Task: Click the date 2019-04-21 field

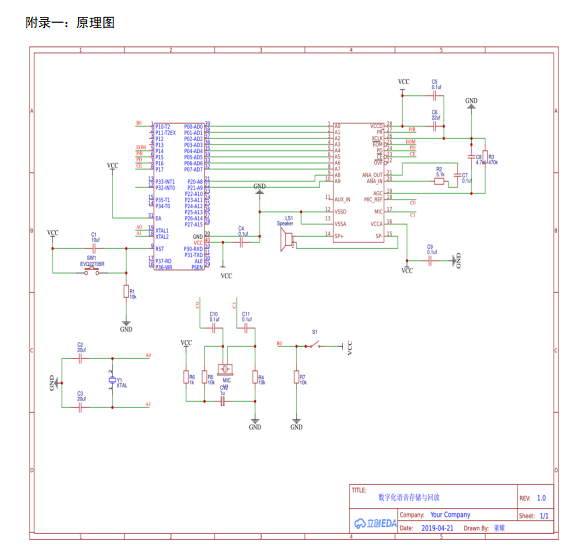Action: pyautogui.click(x=437, y=528)
